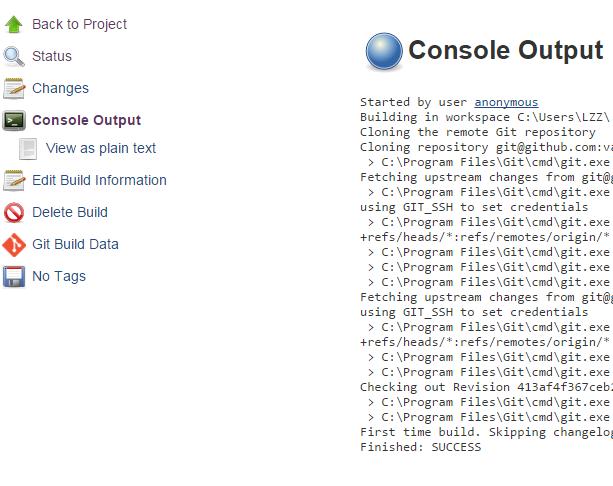Click the blue build status ball
The height and width of the screenshot is (486, 613).
383,51
